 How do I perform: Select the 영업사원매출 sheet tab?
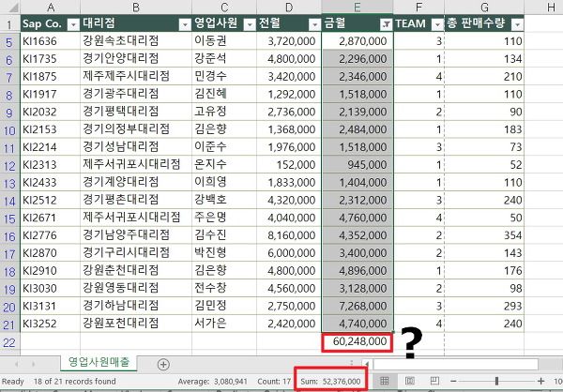coord(99,362)
